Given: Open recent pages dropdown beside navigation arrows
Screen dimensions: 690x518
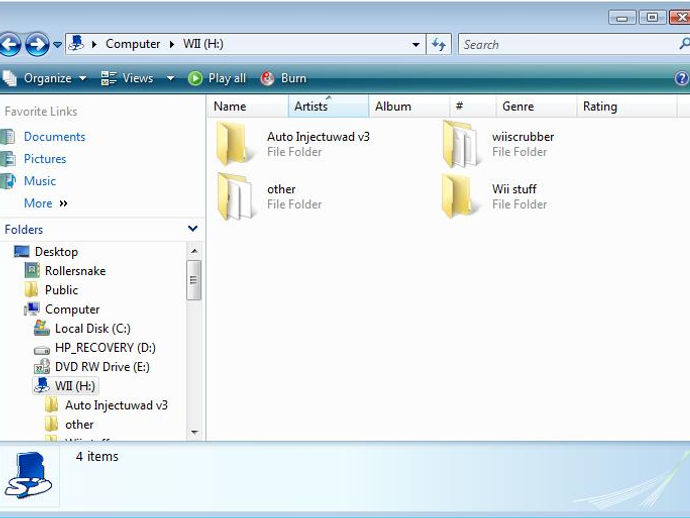Looking at the screenshot, I should tap(57, 44).
